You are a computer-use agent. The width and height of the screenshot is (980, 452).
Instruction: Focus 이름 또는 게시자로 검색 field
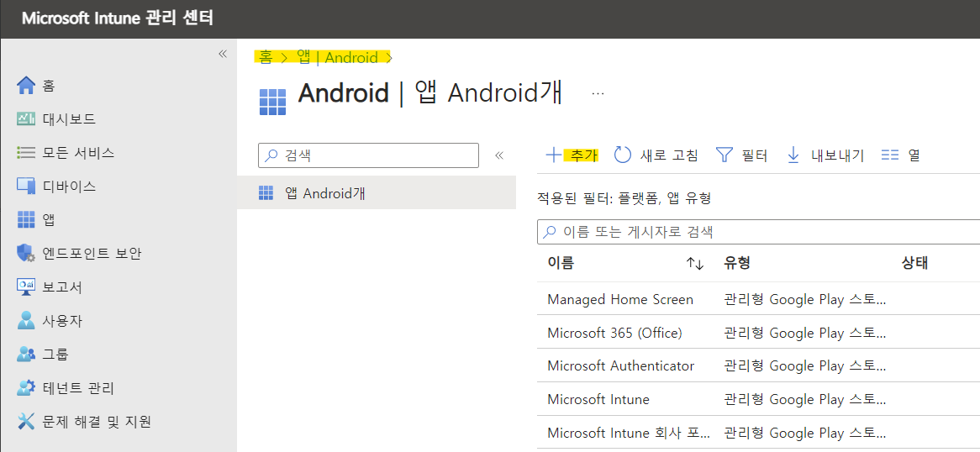(x=758, y=232)
